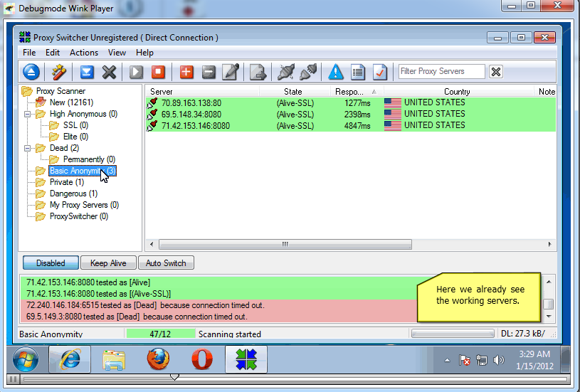Viewport: 580px width, 392px height.
Task: Select the New (12161) folder
Action: point(71,102)
